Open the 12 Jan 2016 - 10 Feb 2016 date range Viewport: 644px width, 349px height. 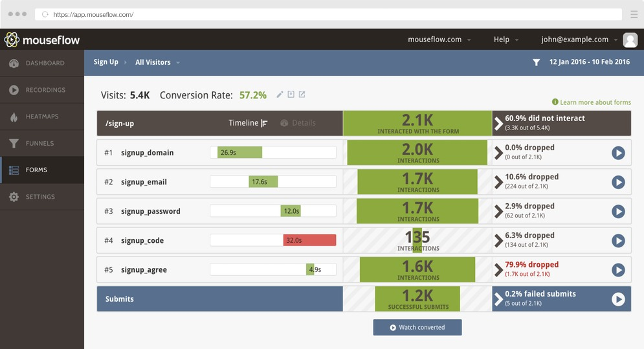point(590,62)
